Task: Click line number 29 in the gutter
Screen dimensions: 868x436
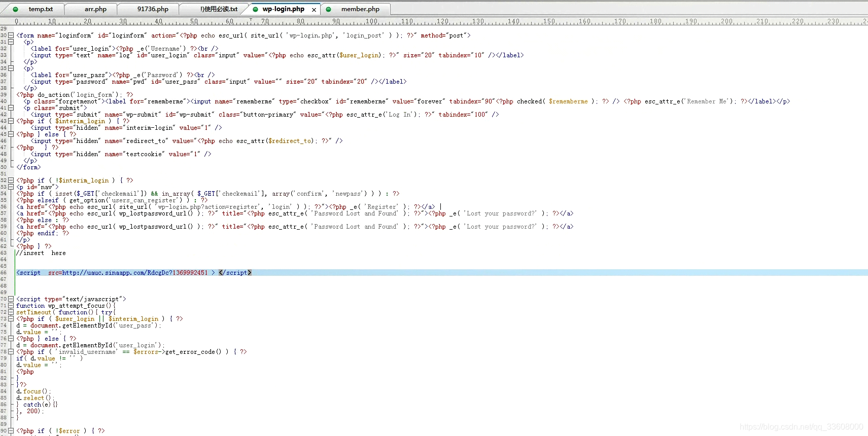Action: pyautogui.click(x=4, y=29)
